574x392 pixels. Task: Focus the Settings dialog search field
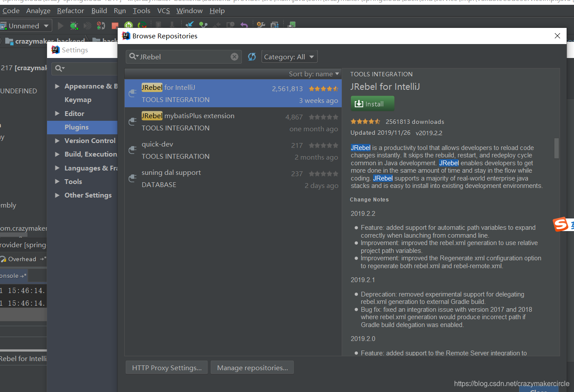[x=85, y=68]
